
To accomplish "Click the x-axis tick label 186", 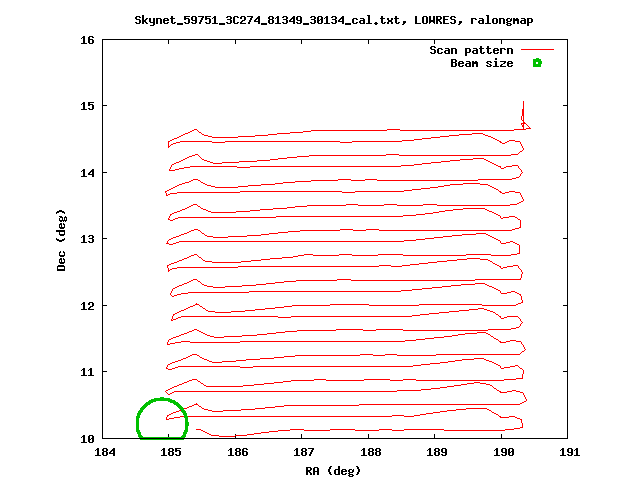I will pyautogui.click(x=238, y=452).
